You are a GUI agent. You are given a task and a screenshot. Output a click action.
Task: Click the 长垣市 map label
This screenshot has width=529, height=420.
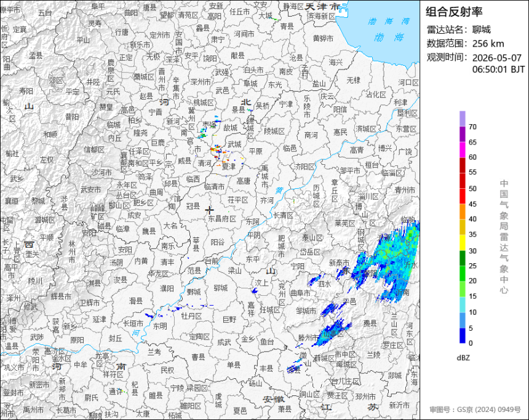(133, 323)
